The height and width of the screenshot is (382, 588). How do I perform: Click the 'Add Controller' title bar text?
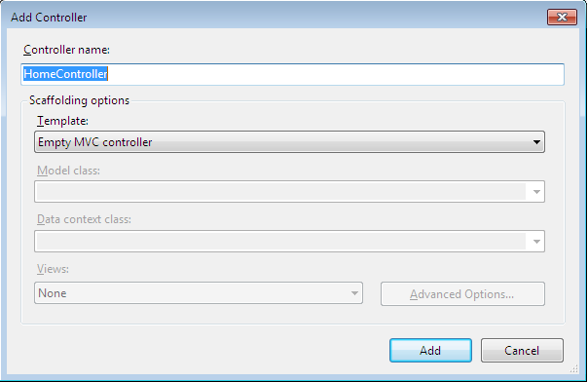click(x=49, y=18)
